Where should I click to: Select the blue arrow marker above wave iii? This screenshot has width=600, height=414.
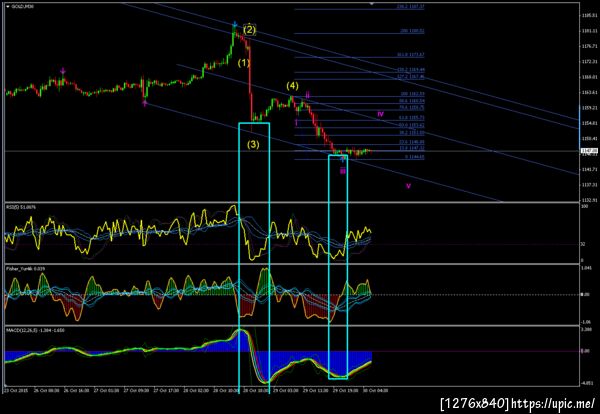[343, 160]
